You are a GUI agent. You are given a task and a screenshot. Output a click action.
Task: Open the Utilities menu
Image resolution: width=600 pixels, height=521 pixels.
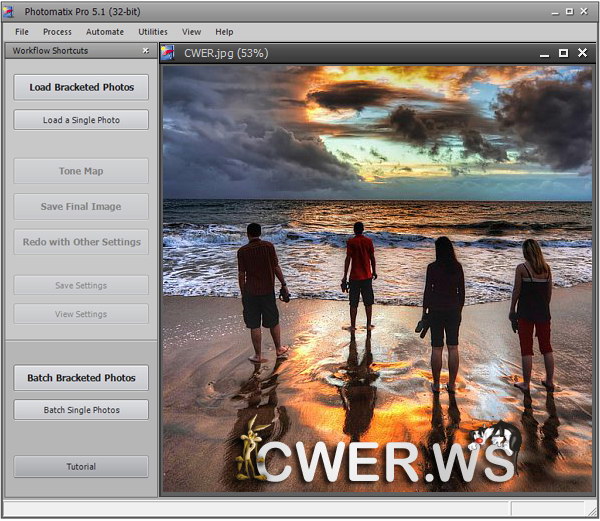pos(153,32)
